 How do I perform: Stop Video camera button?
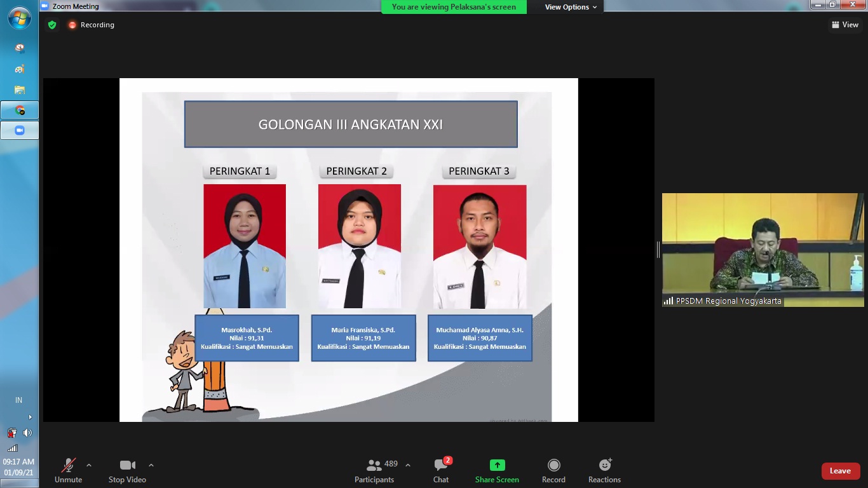click(x=127, y=471)
